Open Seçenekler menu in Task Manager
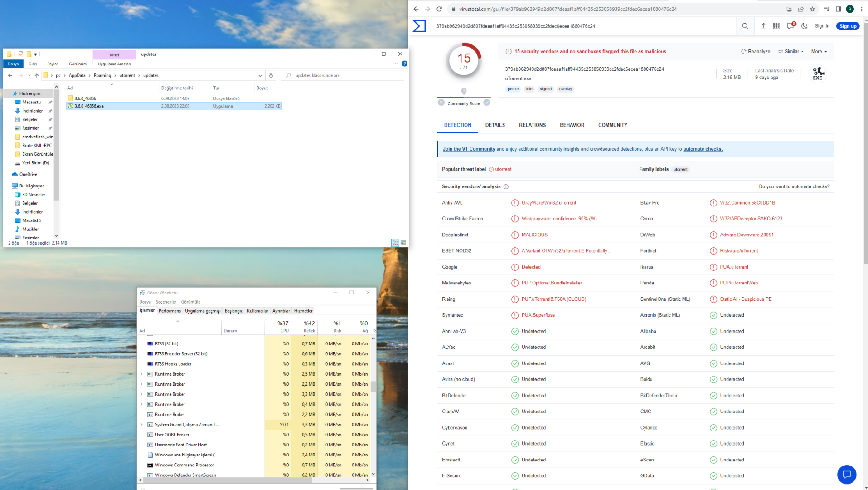The height and width of the screenshot is (490, 868). coord(166,302)
